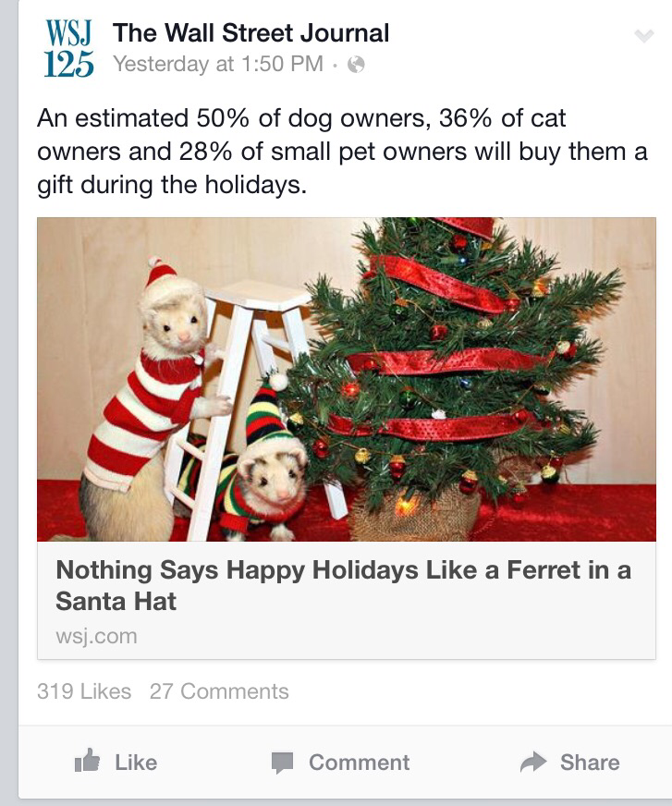
Task: Toggle Like on the post
Action: 135,763
